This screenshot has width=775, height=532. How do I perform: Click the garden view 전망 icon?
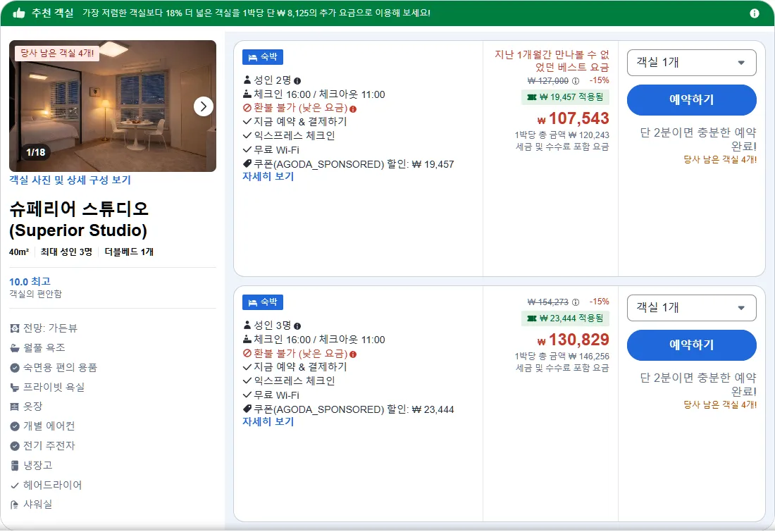pyautogui.click(x=15, y=328)
